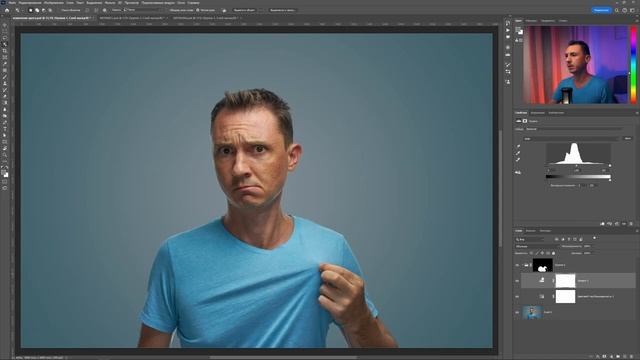Select the Eraser tool
Viewport: 640px width, 360px height.
click(5, 96)
